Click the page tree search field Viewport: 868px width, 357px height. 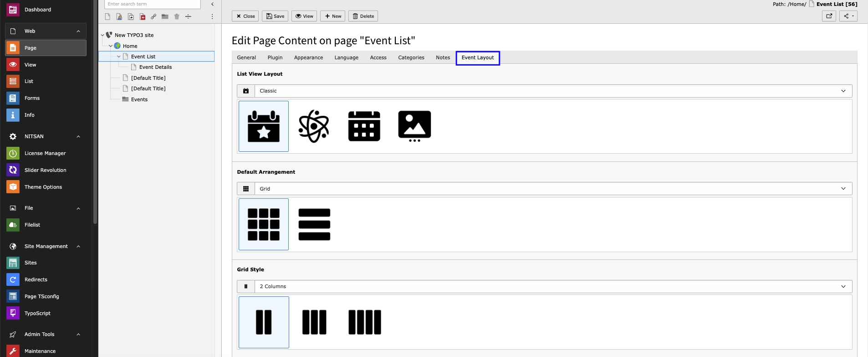tap(152, 4)
